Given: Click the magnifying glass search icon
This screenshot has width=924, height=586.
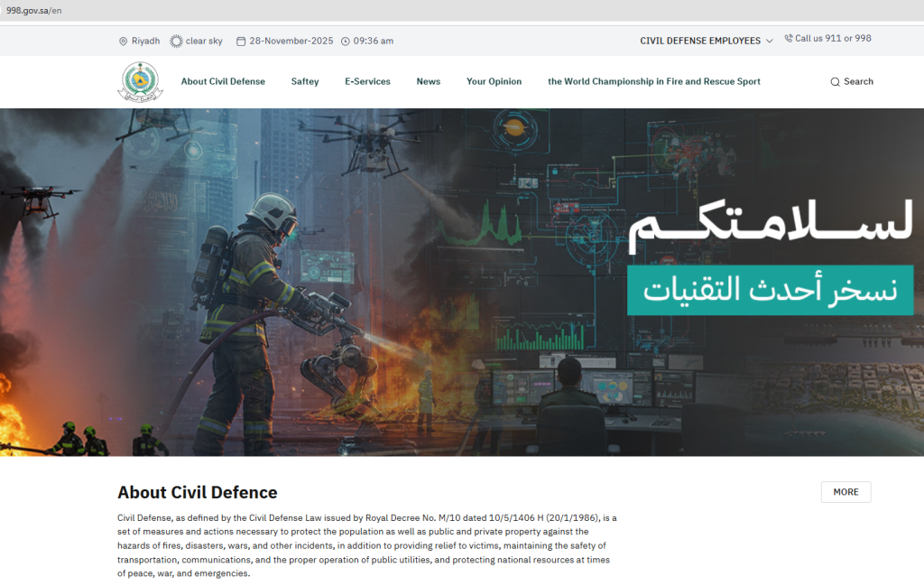Looking at the screenshot, I should click(835, 82).
